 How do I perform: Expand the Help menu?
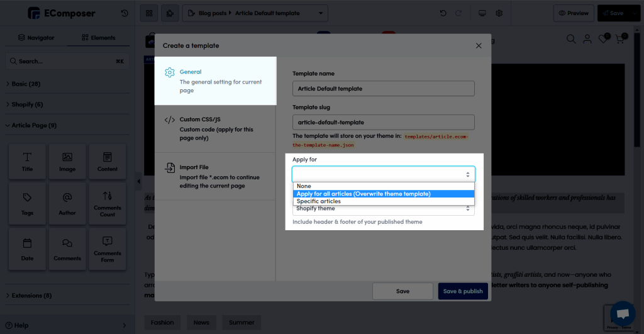(67, 325)
